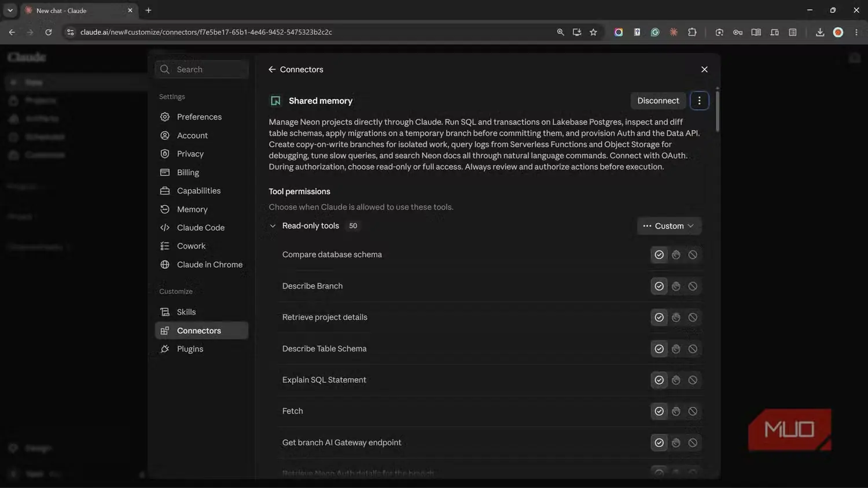Open Chrome three-dot menu
868x488 pixels.
click(x=856, y=32)
